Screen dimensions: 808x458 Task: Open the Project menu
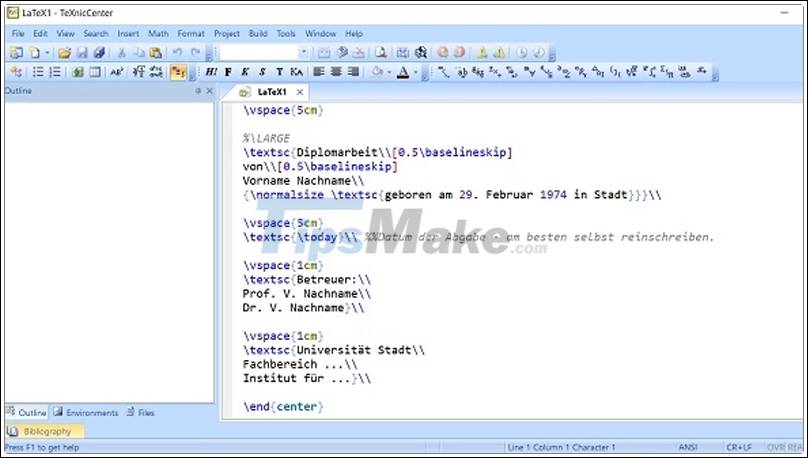[x=227, y=33]
